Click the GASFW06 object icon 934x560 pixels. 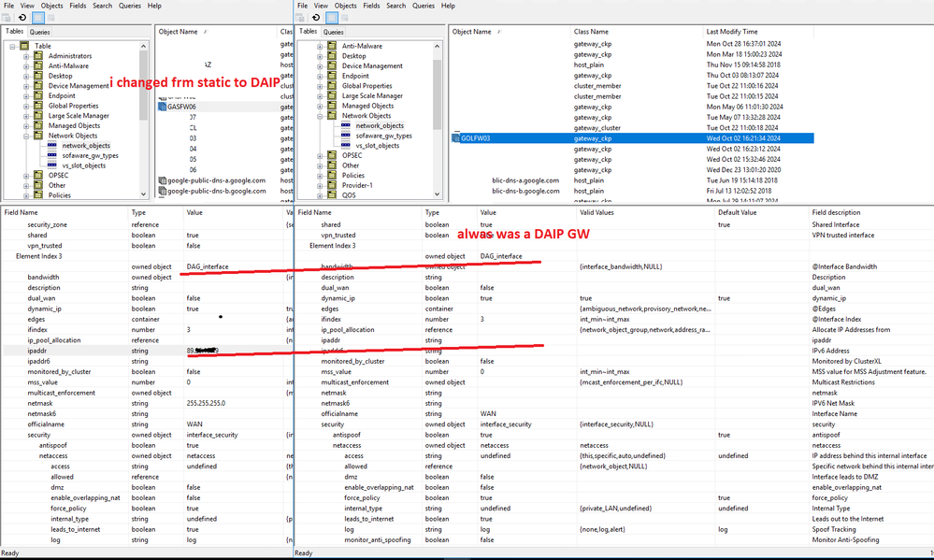(161, 107)
